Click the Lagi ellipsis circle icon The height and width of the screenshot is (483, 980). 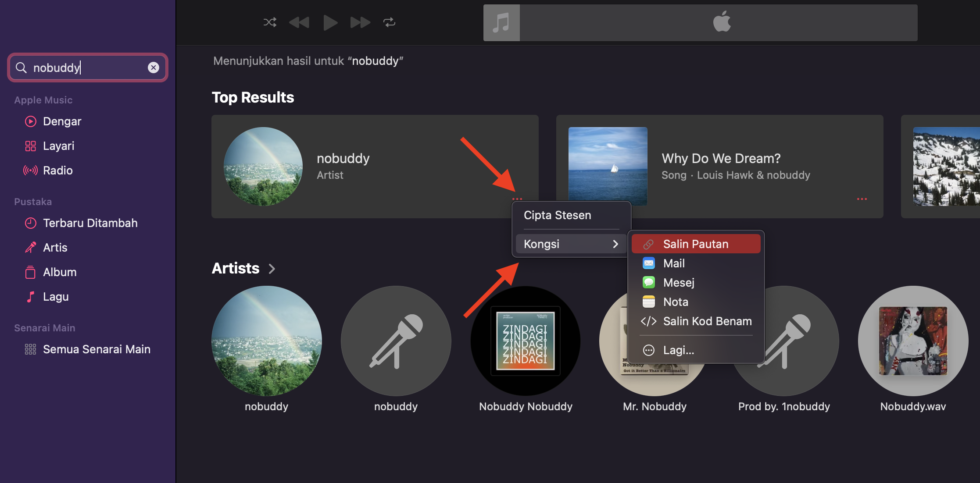tap(648, 350)
